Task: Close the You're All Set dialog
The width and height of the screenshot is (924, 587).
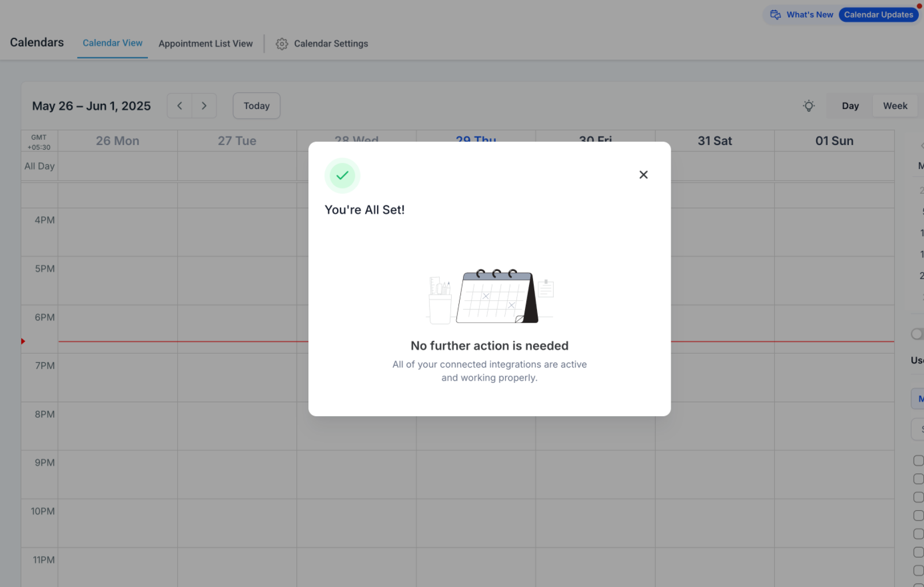Action: point(643,175)
